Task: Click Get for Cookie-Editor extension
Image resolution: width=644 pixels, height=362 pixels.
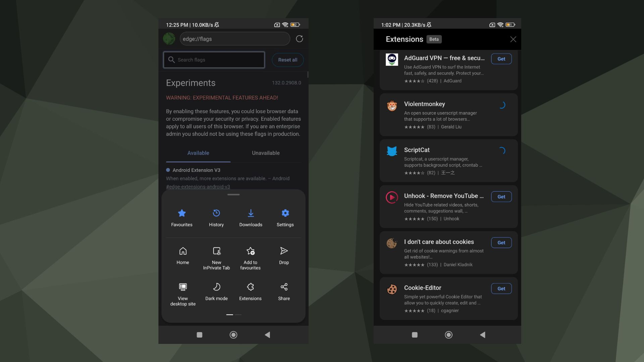Action: (x=501, y=289)
